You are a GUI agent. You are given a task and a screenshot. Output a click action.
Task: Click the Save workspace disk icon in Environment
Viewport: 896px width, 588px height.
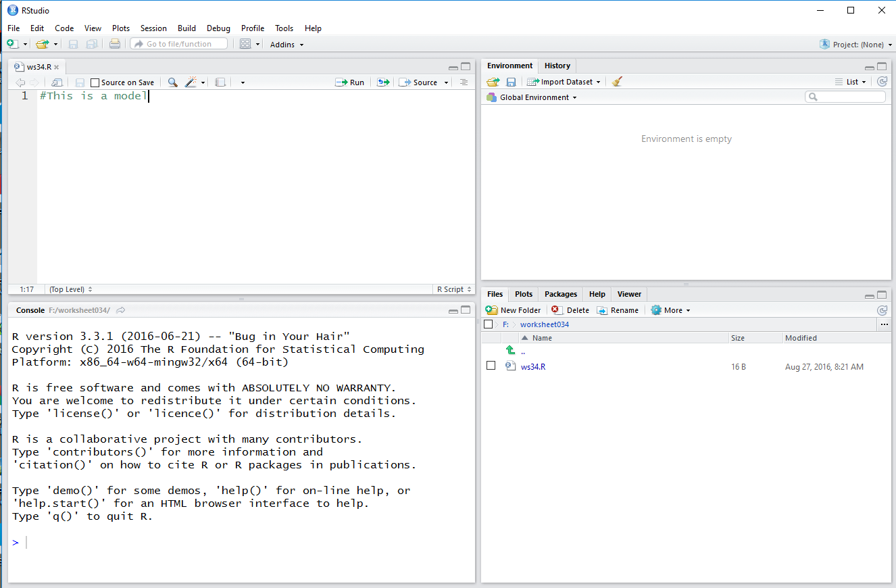click(512, 82)
